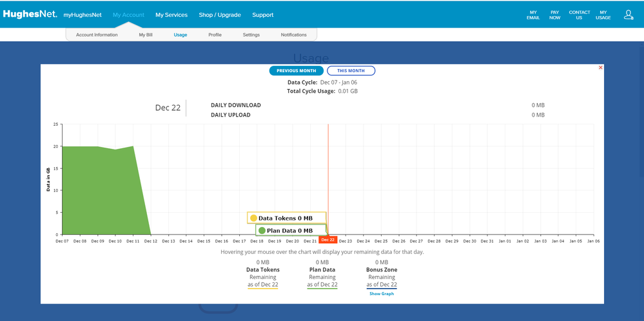644x321 pixels.
Task: Switch to This Month view
Action: [x=351, y=71]
